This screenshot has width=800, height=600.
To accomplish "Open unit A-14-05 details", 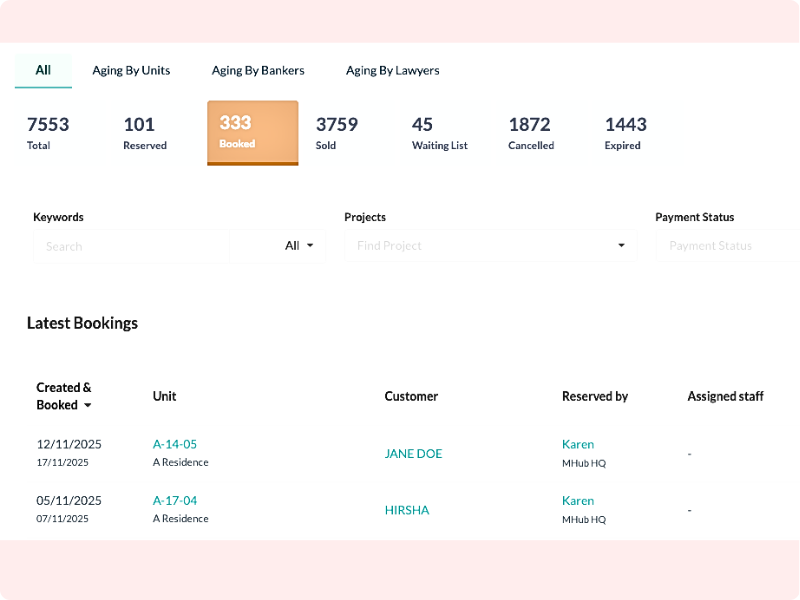I will tap(174, 444).
